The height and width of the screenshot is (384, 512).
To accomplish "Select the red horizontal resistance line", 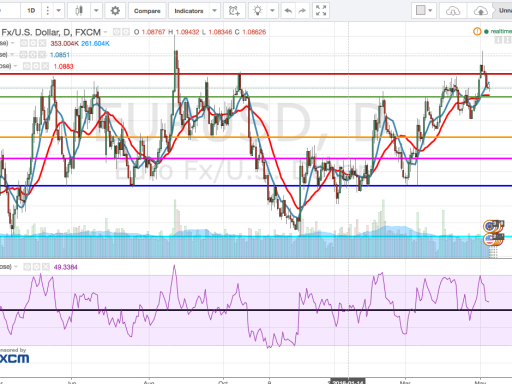I will pyautogui.click(x=256, y=74).
